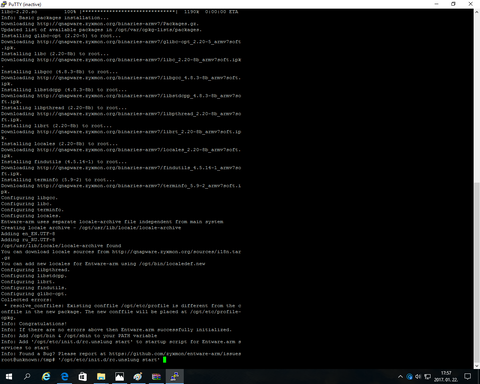Click the terminal scrollbar down arrow
The image size is (480, 384).
click(x=477, y=366)
